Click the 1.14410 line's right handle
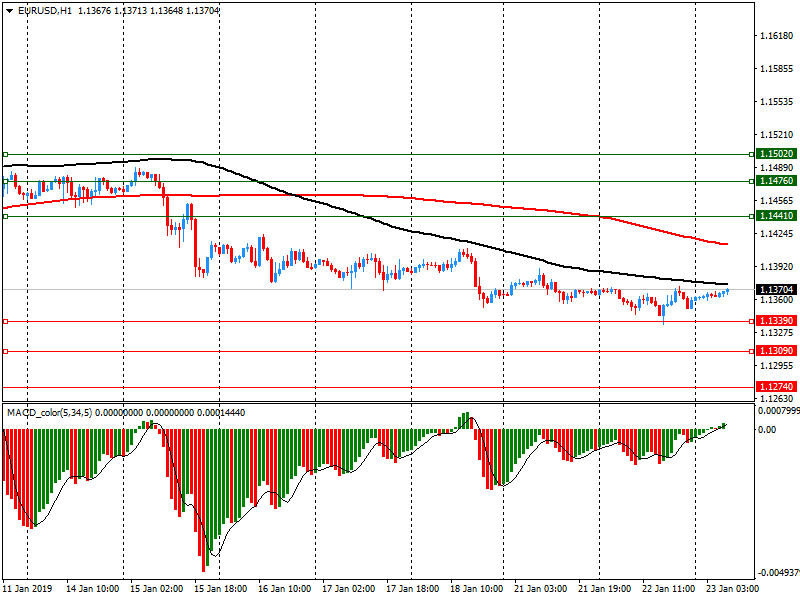This screenshot has height=600, width=800. (752, 216)
